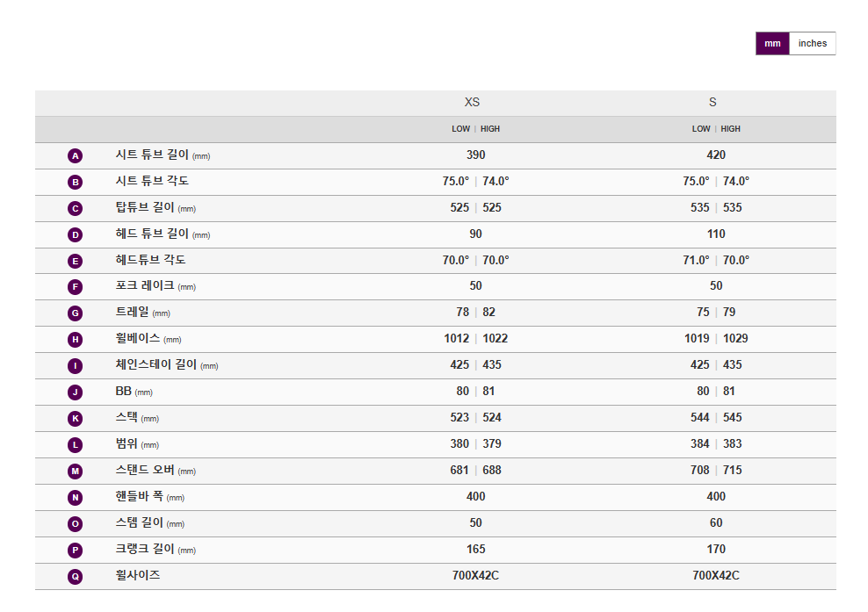Click the circled B seat tube angle icon
The height and width of the screenshot is (612, 868).
[x=76, y=182]
